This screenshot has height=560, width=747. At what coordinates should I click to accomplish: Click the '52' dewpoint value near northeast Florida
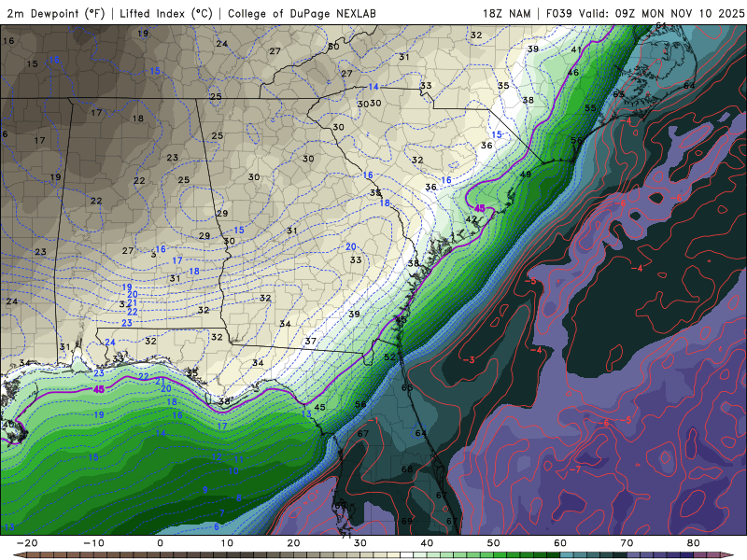point(389,357)
